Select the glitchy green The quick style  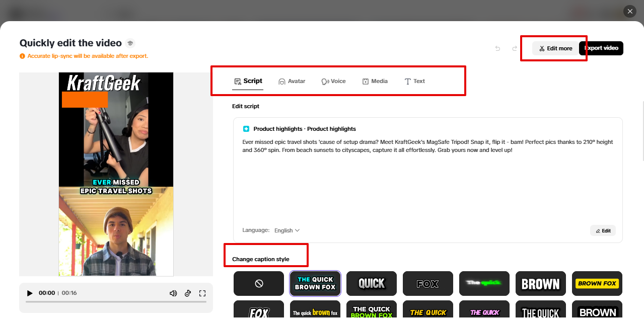click(x=484, y=284)
